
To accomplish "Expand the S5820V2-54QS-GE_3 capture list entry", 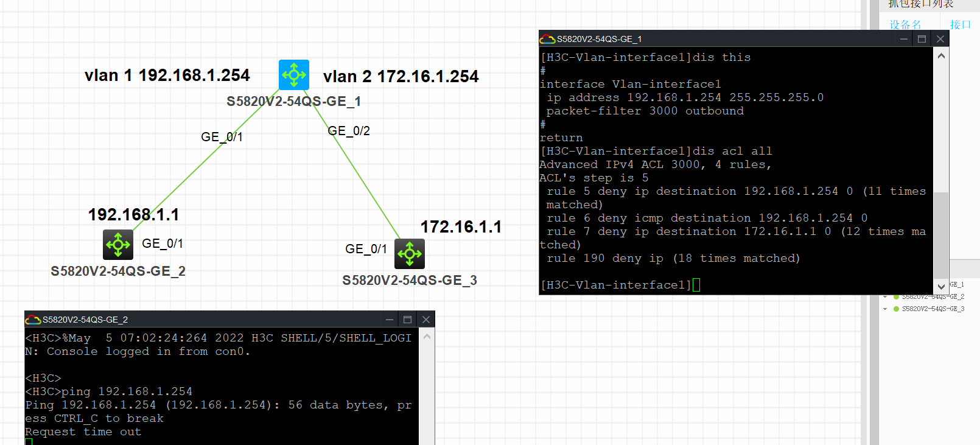I will point(885,309).
